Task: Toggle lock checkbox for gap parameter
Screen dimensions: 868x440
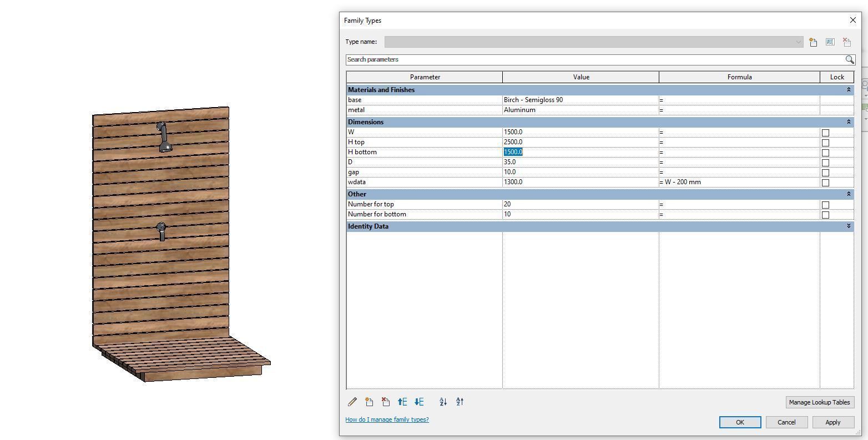Action: point(825,173)
